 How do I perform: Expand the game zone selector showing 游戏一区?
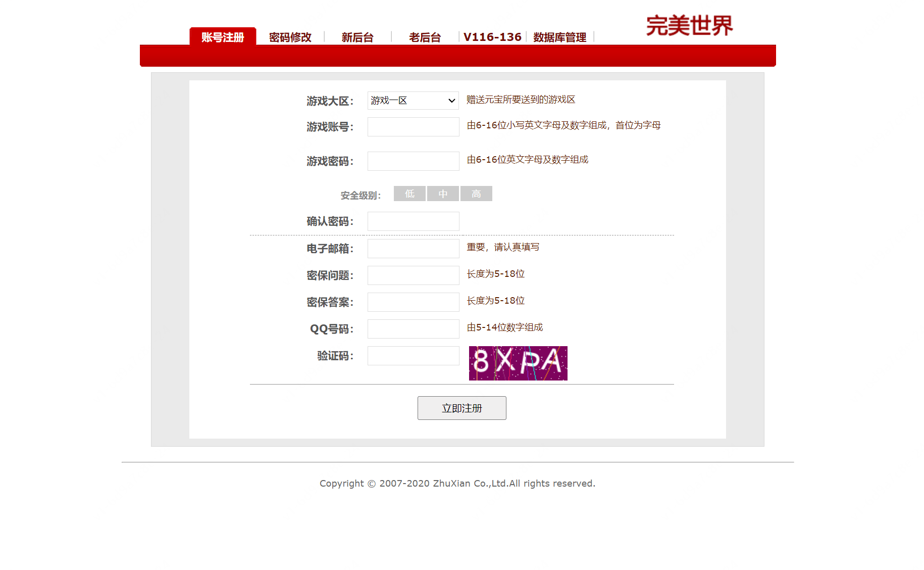[413, 101]
